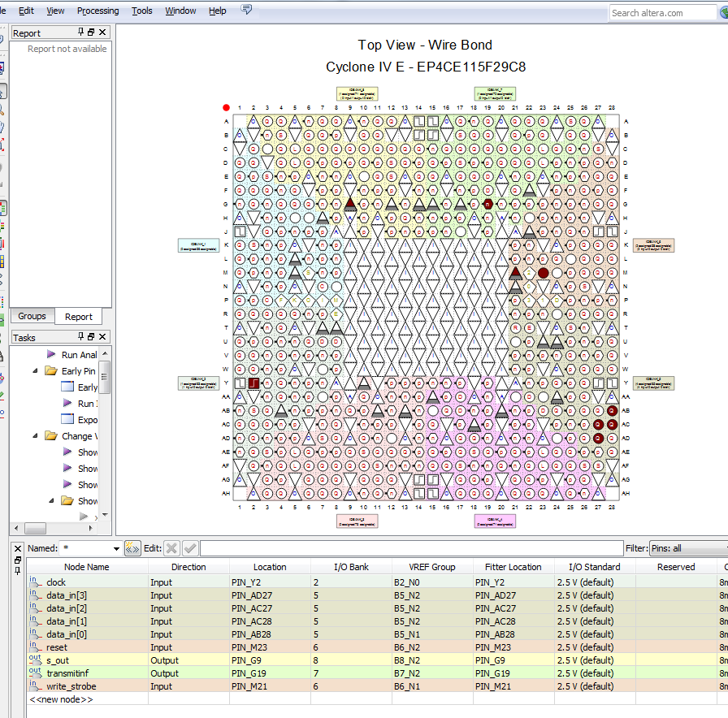Click the Location column header

[x=270, y=567]
